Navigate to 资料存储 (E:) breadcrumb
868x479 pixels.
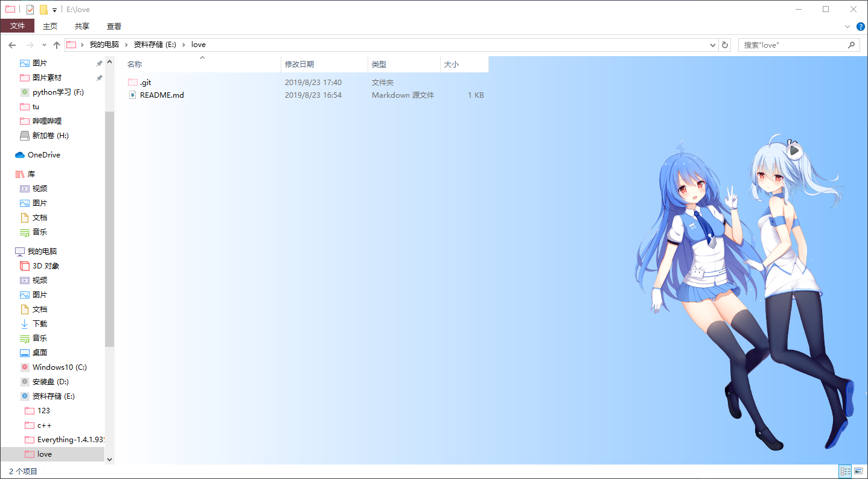pyautogui.click(x=155, y=45)
